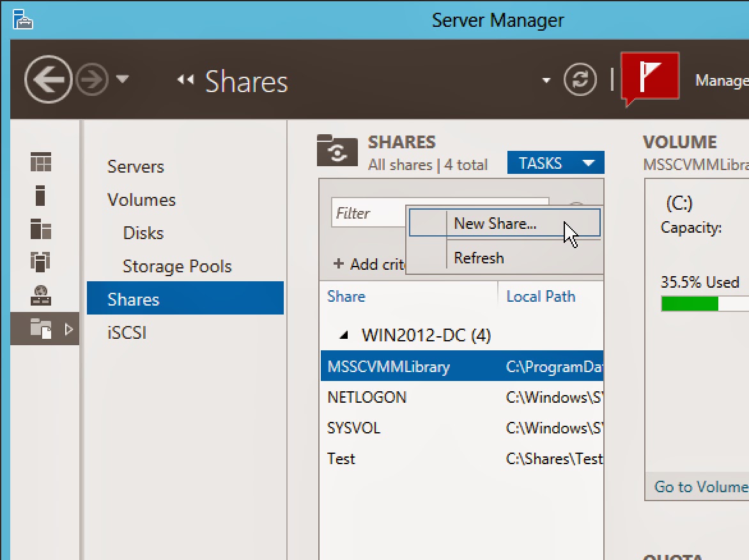This screenshot has width=749, height=560.
Task: Click the back navigation arrow
Action: [x=47, y=79]
